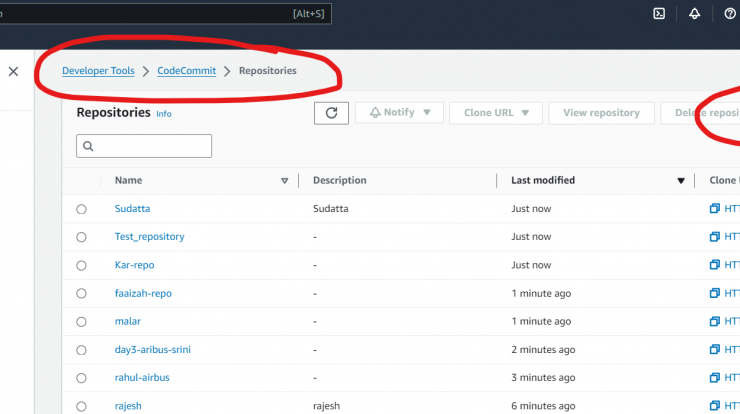Select the Kar-repo radio button
Screen dimensions: 740x414
[81, 265]
